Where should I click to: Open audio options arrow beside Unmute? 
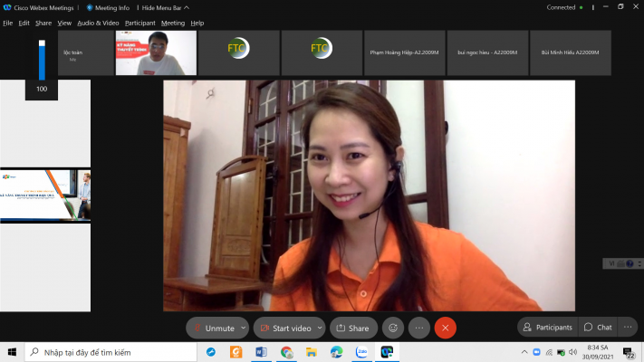242,328
